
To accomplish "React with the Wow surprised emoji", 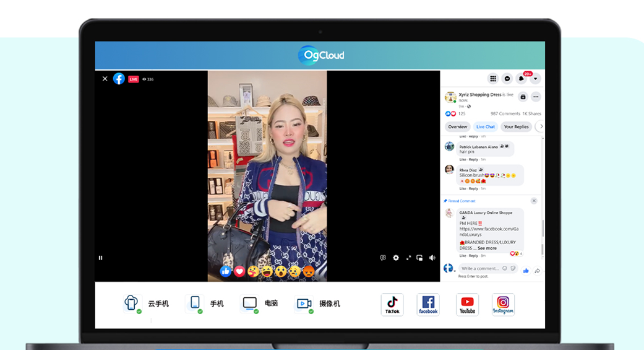I will [281, 271].
